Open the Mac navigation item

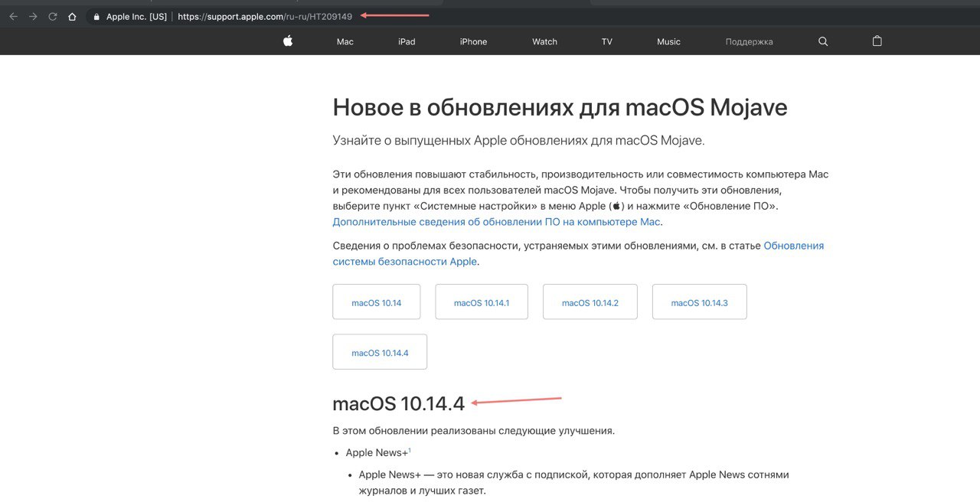(x=345, y=41)
